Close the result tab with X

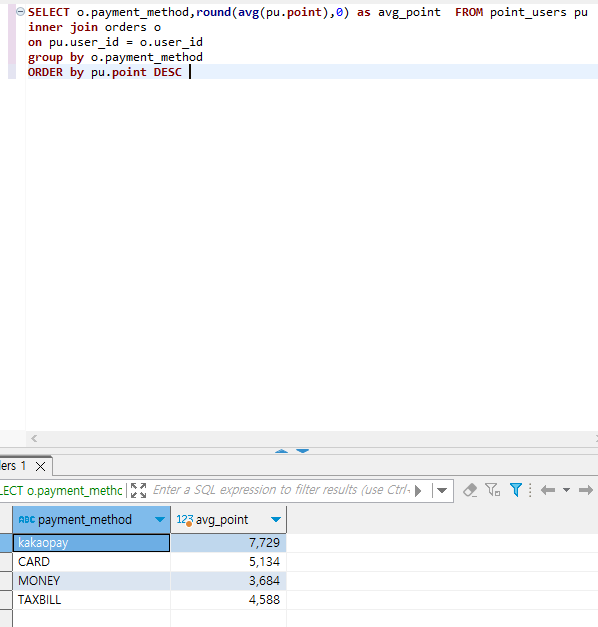(40, 466)
